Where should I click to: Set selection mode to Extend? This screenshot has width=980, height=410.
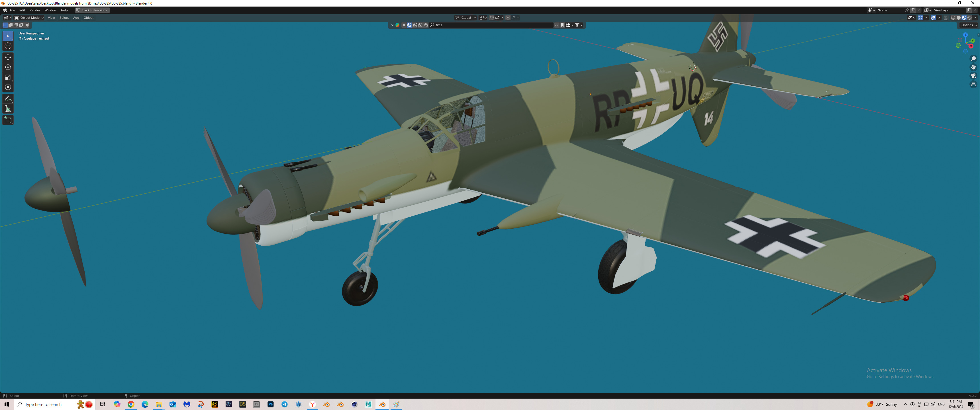(11, 25)
